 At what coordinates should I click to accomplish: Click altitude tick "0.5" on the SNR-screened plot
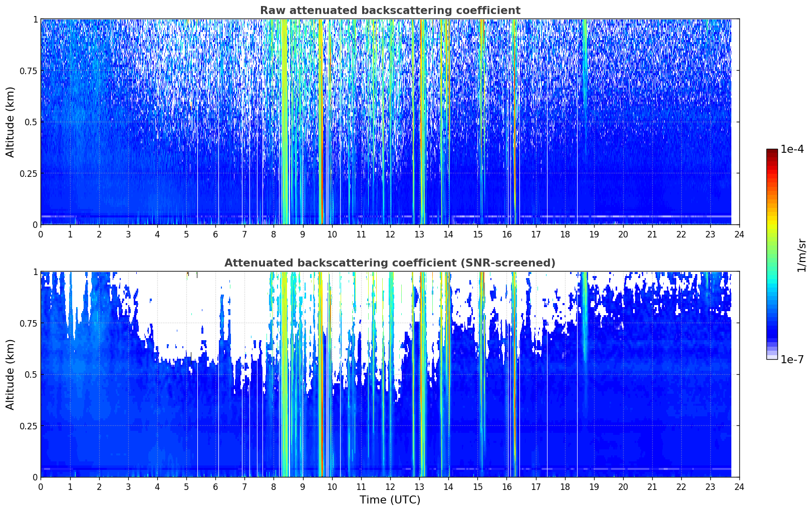pyautogui.click(x=31, y=374)
